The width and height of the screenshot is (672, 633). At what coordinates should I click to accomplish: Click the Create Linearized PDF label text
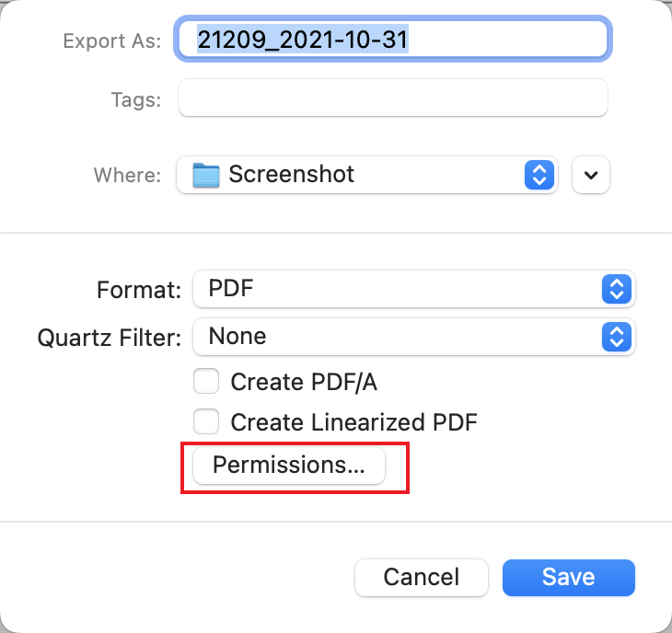[x=353, y=422]
